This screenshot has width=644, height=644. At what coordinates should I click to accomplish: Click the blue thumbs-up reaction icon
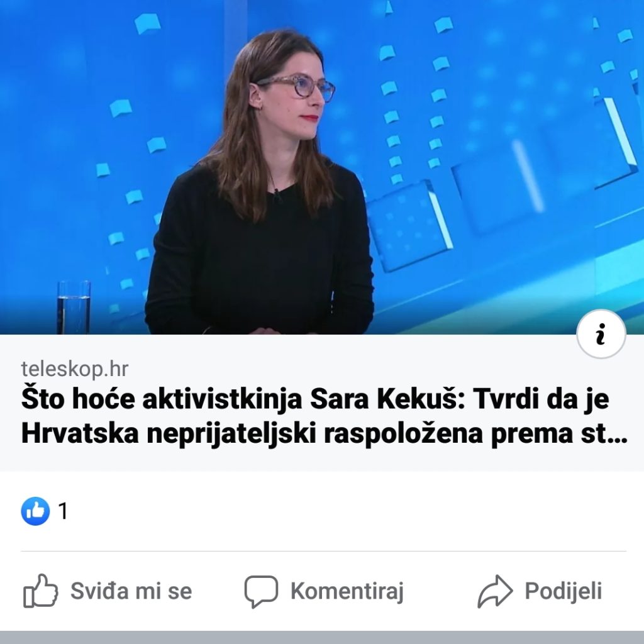coord(35,511)
